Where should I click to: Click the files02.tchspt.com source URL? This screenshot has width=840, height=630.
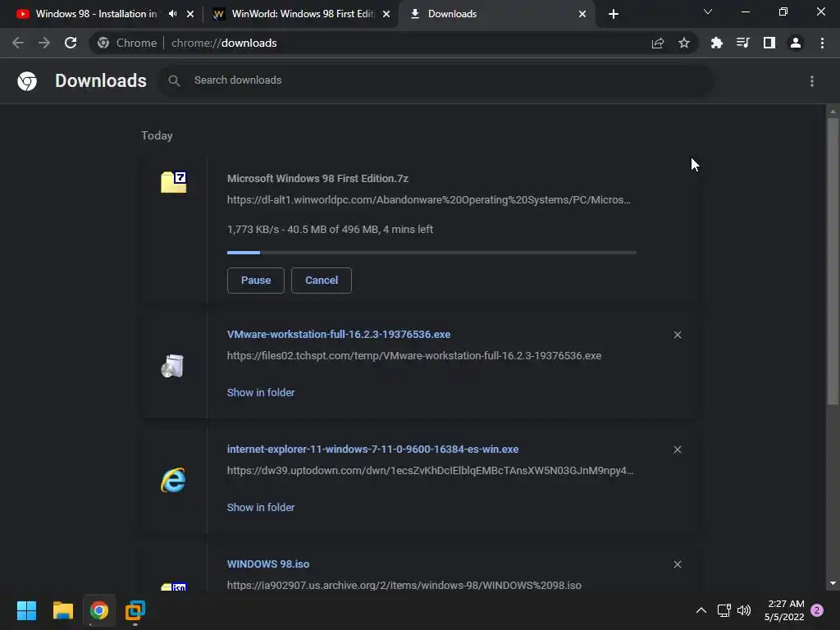[414, 356]
